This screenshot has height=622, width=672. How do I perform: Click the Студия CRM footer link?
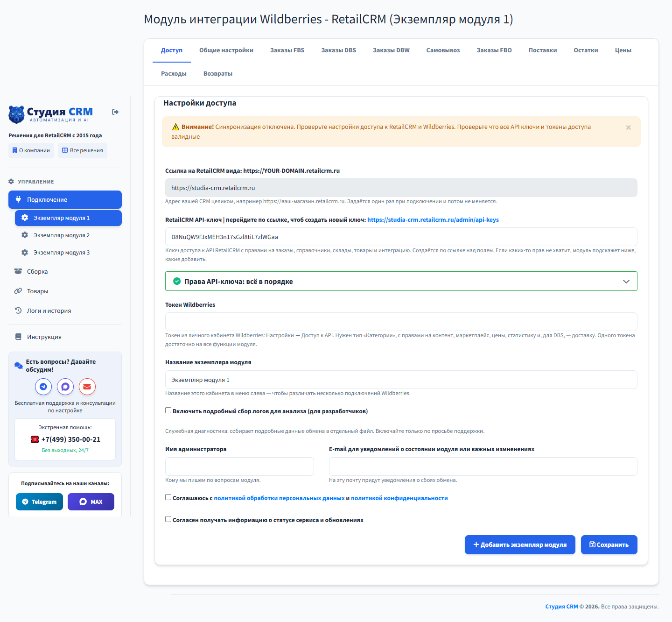coord(561,607)
